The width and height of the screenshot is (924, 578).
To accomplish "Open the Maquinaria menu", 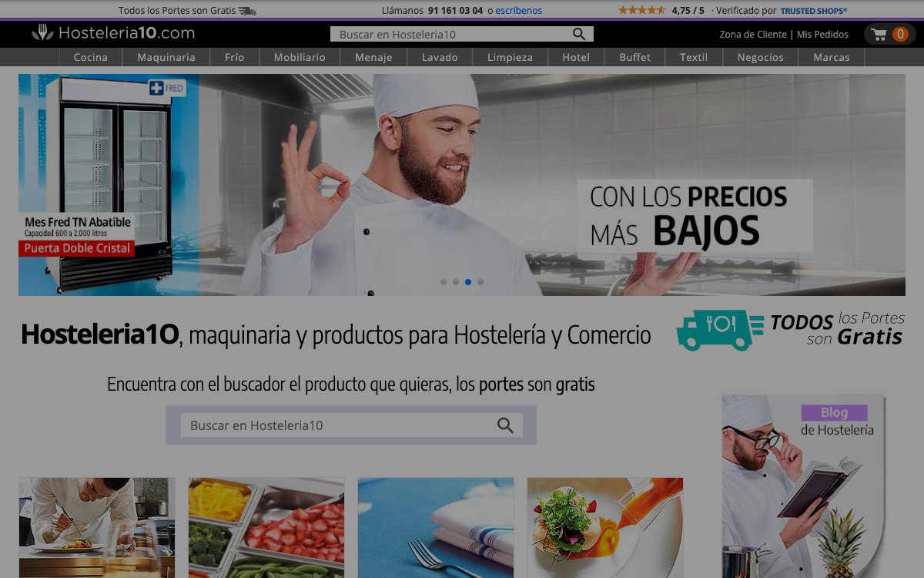I will tap(166, 57).
